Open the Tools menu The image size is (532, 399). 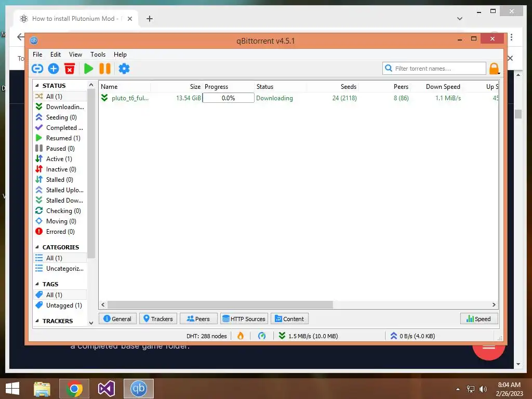pyautogui.click(x=98, y=54)
